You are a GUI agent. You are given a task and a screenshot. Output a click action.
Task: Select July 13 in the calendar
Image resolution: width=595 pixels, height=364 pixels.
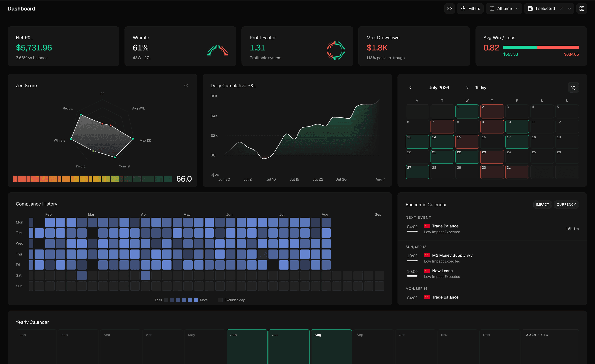(x=417, y=142)
